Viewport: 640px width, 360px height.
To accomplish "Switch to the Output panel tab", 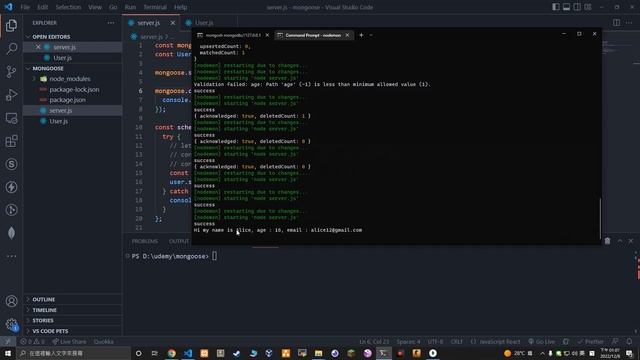I will [179, 241].
